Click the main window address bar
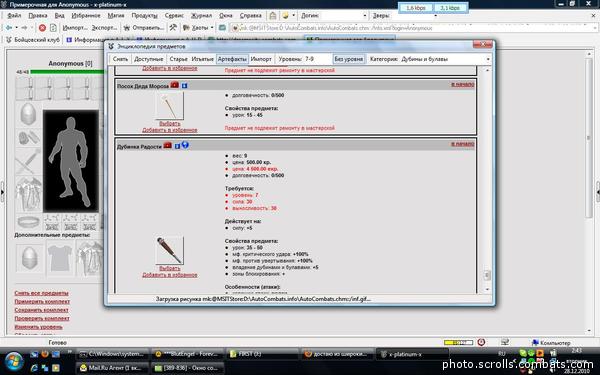Screen dimensions: 600x375 click(x=413, y=28)
